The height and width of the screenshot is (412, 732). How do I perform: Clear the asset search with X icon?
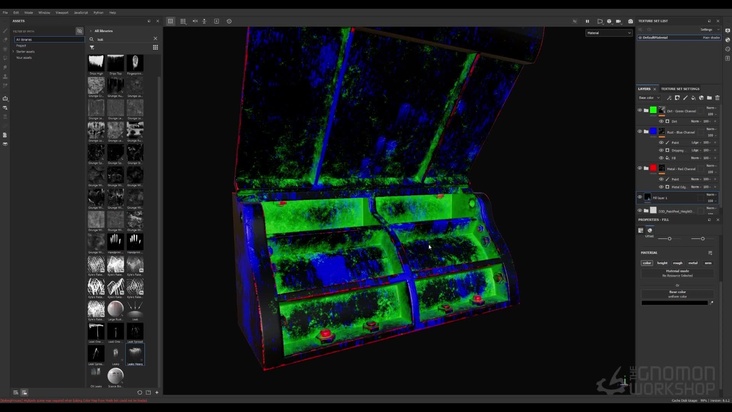coord(155,39)
